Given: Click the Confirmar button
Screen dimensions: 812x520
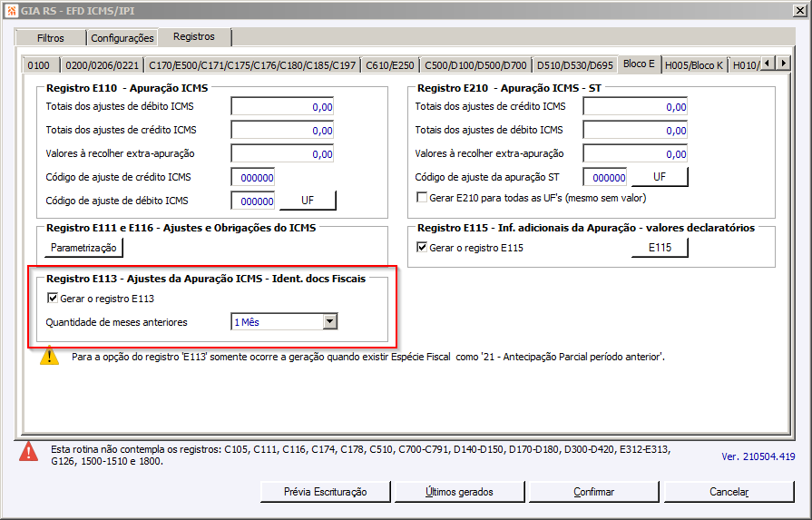Looking at the screenshot, I should 594,492.
